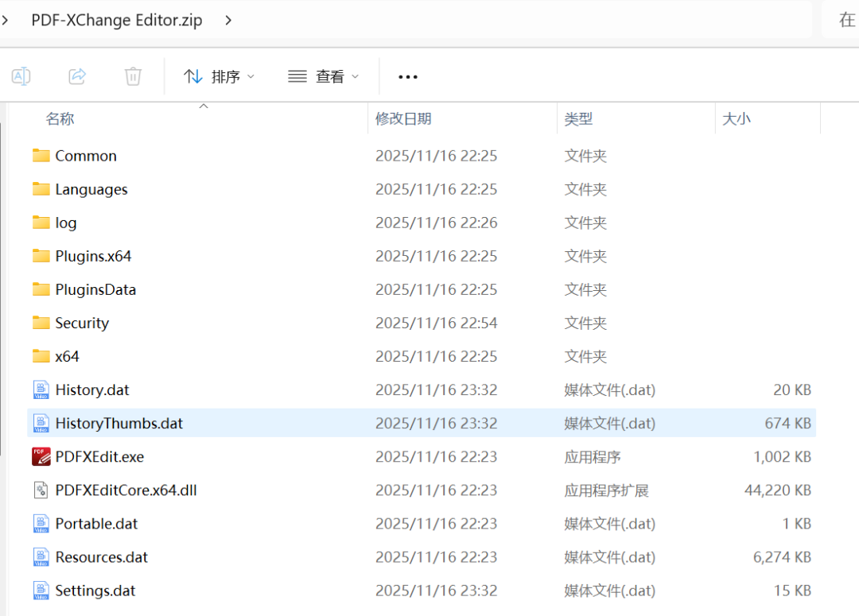Select the x64 folder icon

click(41, 356)
